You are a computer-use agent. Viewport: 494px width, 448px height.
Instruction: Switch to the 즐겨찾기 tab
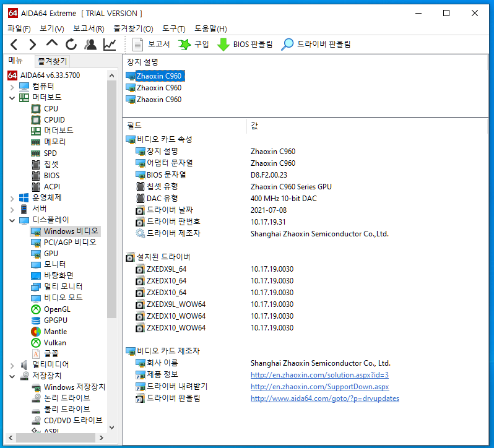click(x=52, y=61)
